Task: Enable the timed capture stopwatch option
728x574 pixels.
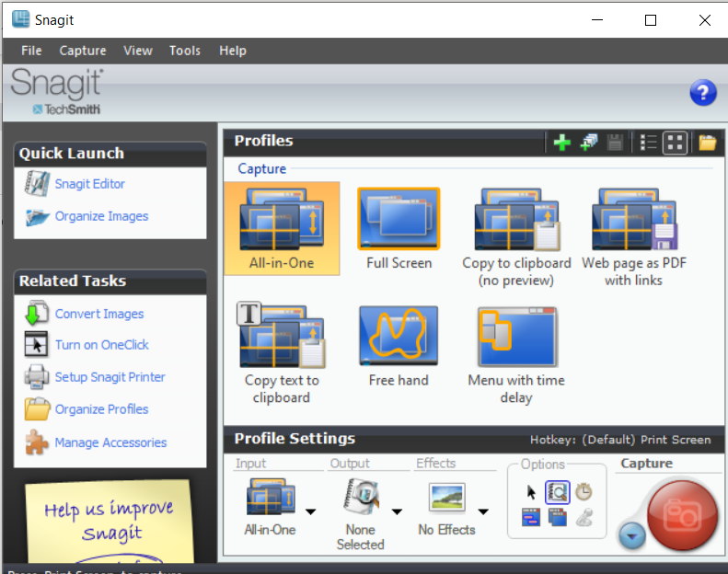Action: coord(584,492)
